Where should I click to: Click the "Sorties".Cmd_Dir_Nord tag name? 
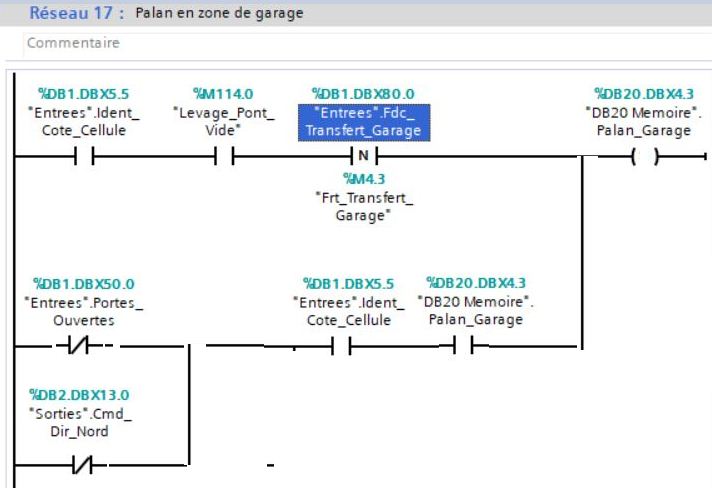click(x=78, y=422)
